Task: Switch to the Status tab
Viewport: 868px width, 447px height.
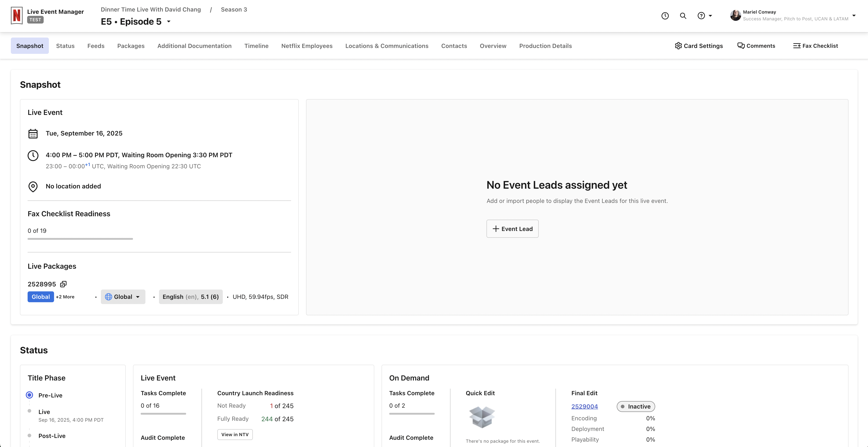Action: click(65, 45)
